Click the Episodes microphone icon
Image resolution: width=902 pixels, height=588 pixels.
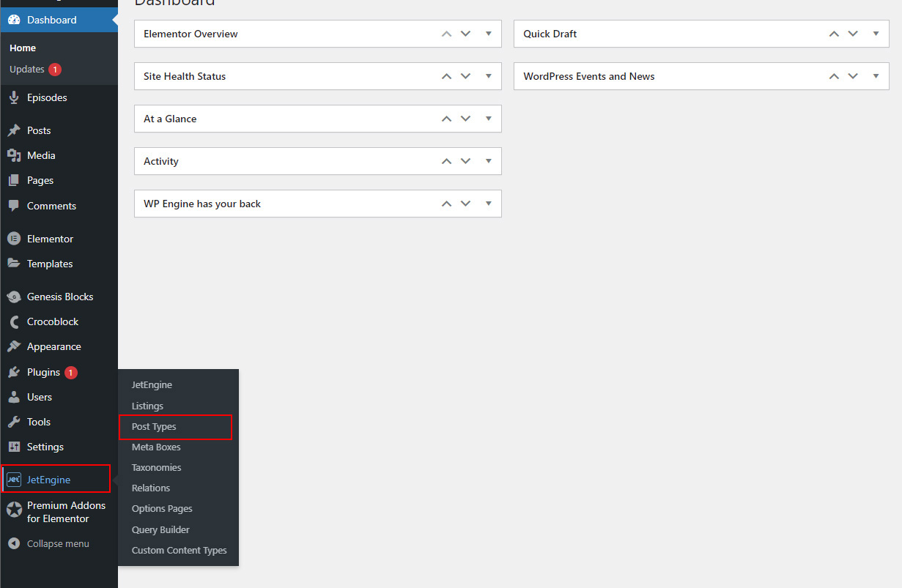pos(14,97)
